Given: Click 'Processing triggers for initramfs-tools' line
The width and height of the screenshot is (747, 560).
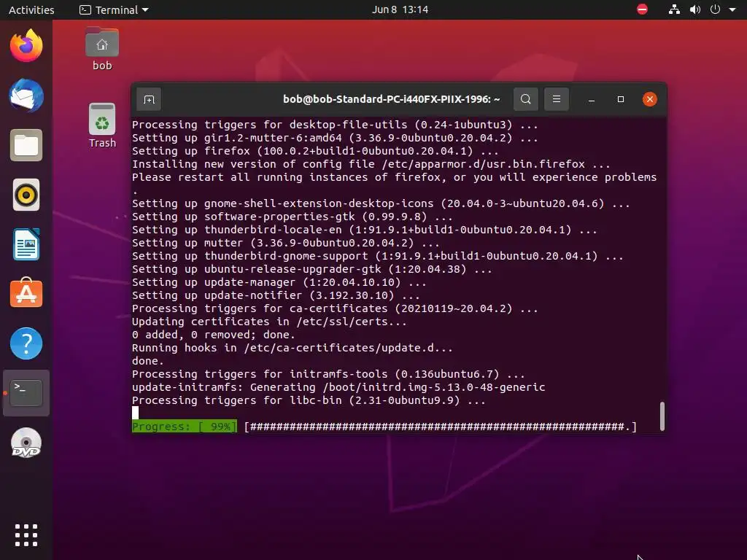Looking at the screenshot, I should click(x=328, y=374).
